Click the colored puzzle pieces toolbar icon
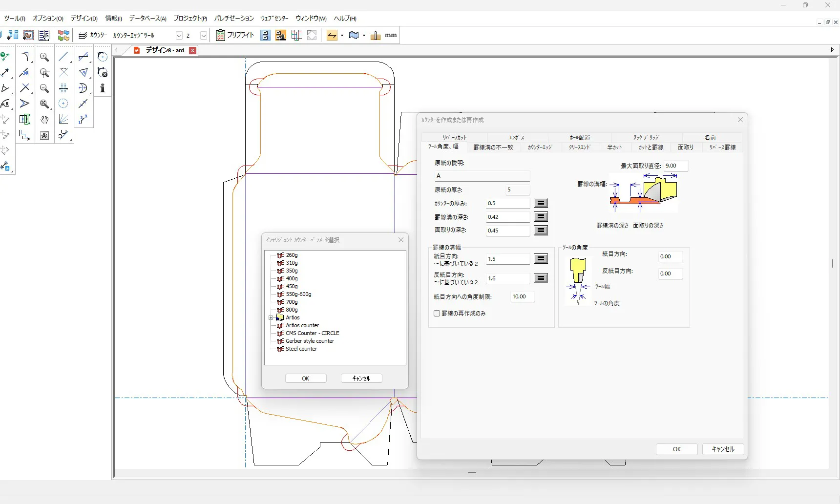The height and width of the screenshot is (504, 840). tap(63, 35)
